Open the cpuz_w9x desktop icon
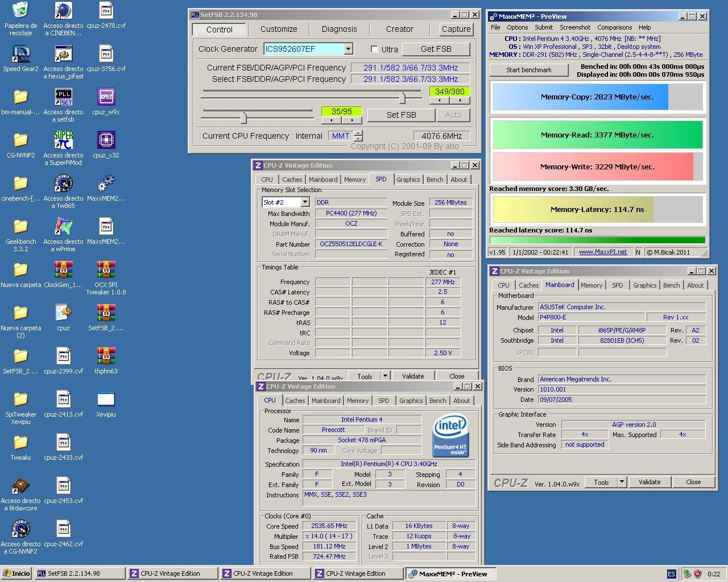 [x=106, y=97]
